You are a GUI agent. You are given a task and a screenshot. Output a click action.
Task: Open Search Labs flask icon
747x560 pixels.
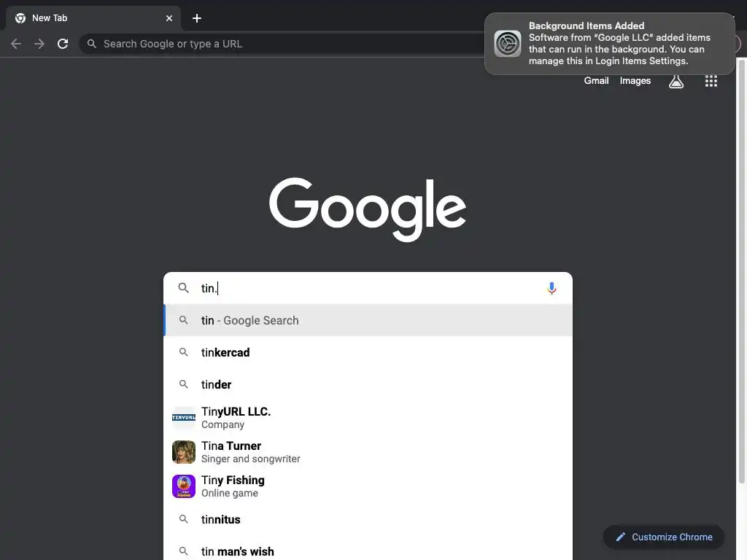coord(676,81)
